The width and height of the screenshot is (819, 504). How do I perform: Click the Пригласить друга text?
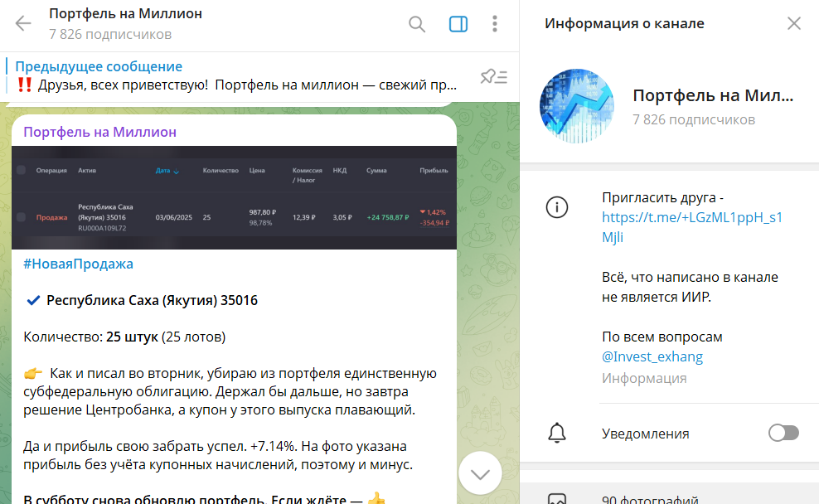[663, 198]
